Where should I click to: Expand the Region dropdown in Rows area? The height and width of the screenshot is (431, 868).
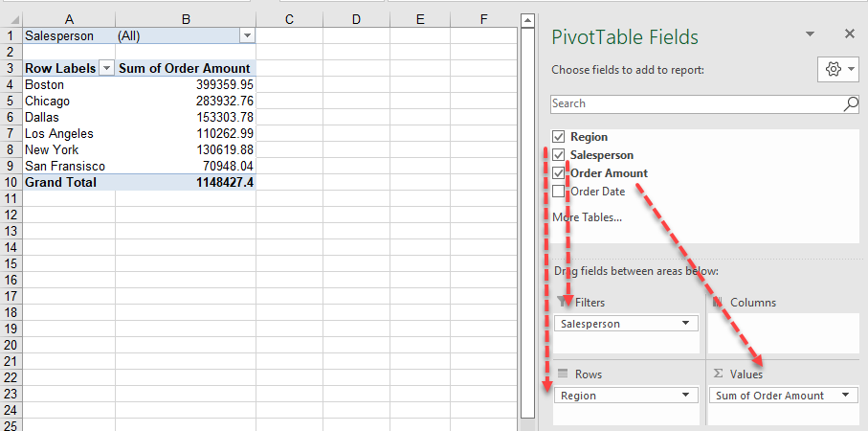[x=687, y=396]
